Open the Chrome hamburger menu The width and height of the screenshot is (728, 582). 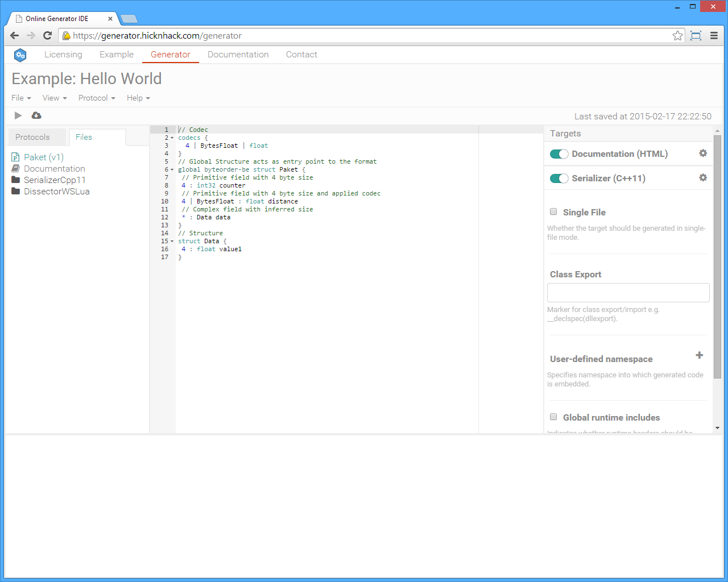[714, 36]
